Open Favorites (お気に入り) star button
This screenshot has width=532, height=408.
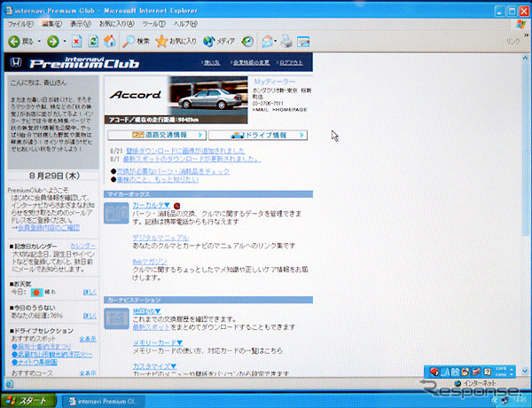click(x=176, y=42)
